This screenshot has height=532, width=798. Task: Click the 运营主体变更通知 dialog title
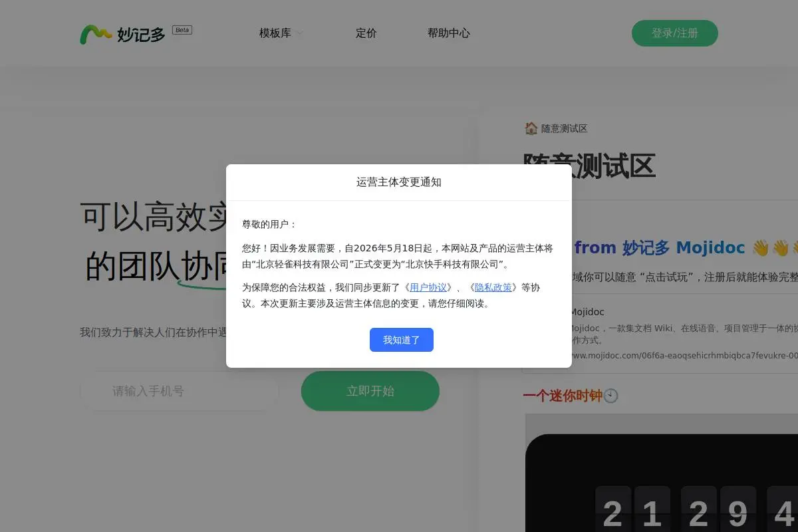(399, 182)
